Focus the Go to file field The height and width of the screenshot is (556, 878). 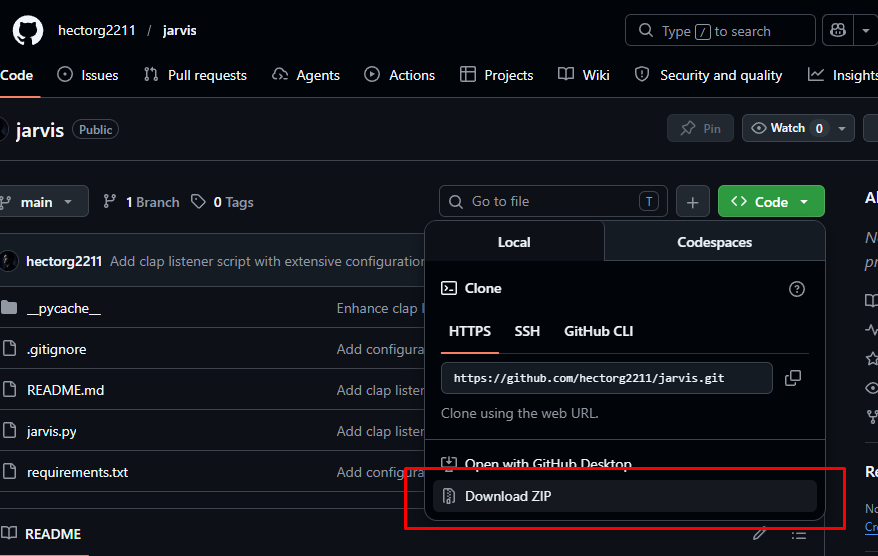point(553,201)
